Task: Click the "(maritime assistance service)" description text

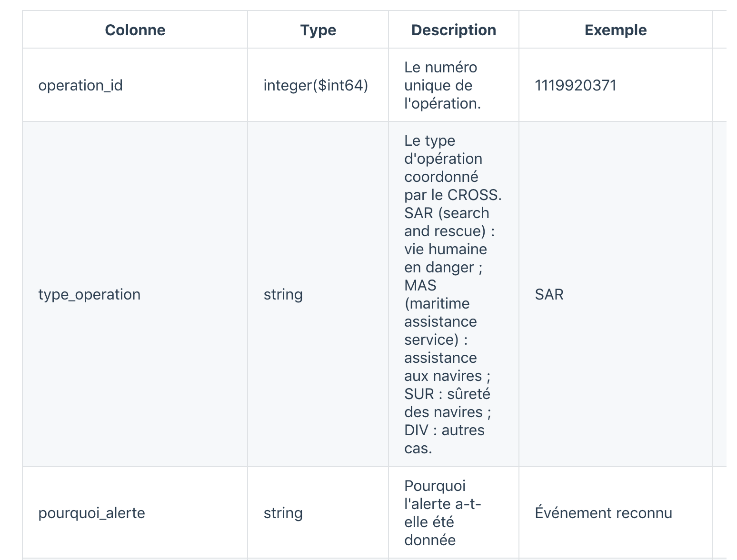Action: [440, 321]
